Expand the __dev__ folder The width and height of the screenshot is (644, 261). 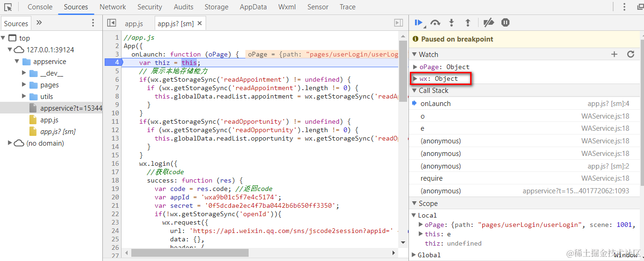point(24,73)
